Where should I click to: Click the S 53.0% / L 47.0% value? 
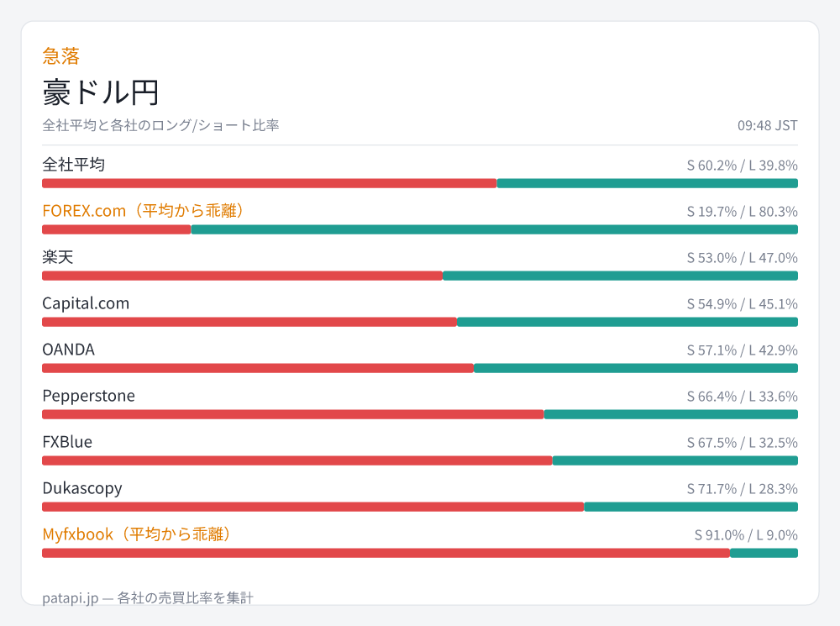pyautogui.click(x=742, y=257)
